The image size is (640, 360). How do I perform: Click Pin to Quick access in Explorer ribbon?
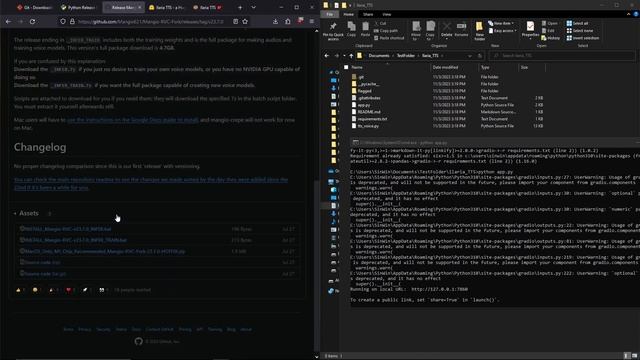coord(333,31)
